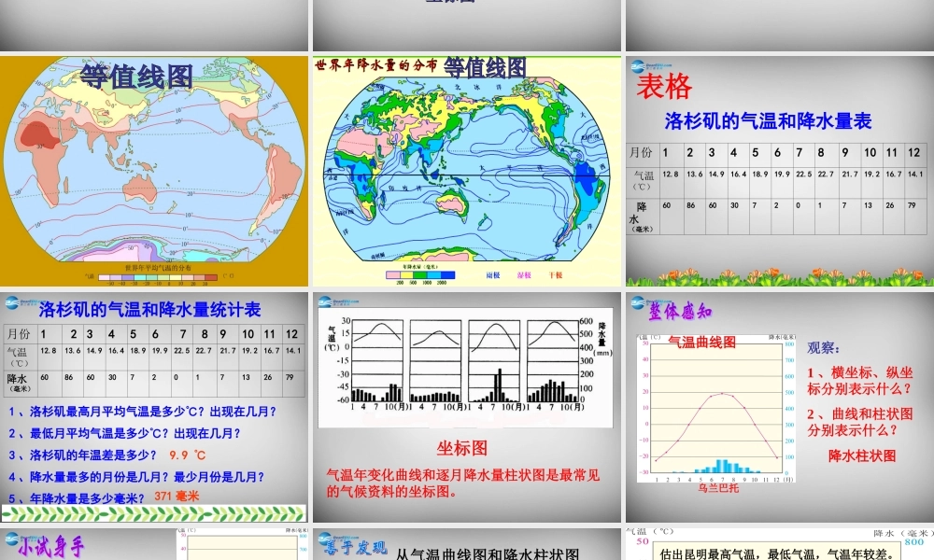The height and width of the screenshot is (560, 934).
Task: Click the red prompt '1、横坐标、纵坐标分别表示什么?'
Action: [x=860, y=381]
